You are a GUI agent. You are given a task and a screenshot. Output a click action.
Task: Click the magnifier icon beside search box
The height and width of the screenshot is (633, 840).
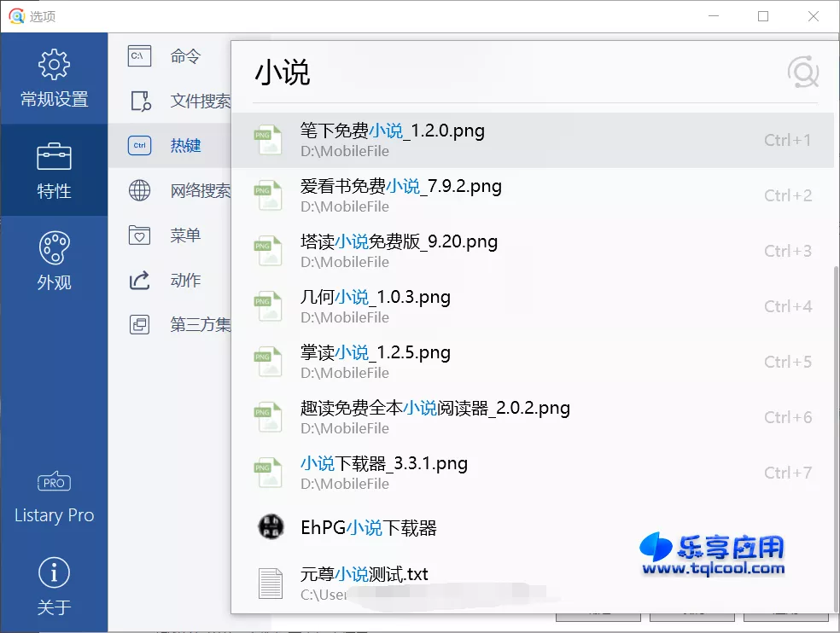[802, 73]
